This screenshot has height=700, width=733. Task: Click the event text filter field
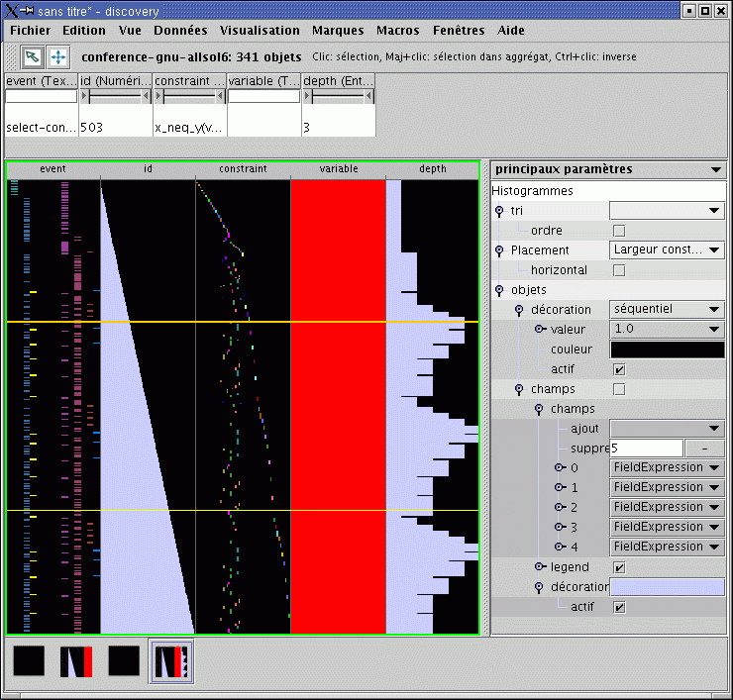(x=41, y=97)
